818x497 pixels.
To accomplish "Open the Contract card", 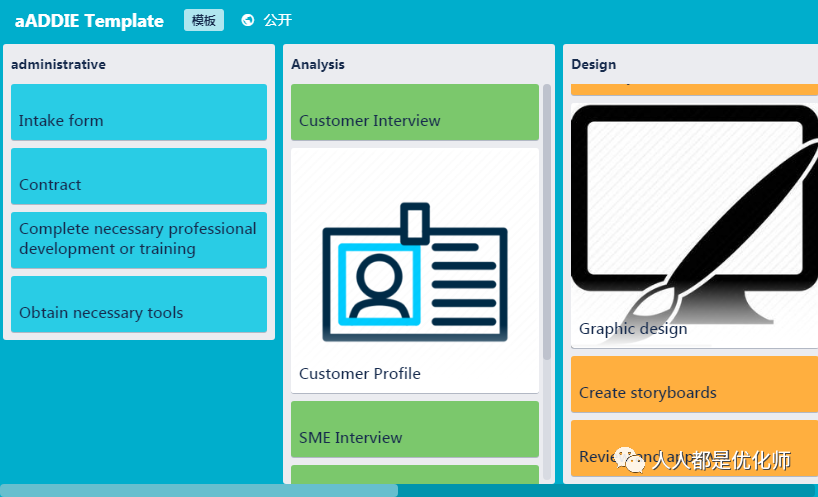I will click(x=139, y=177).
